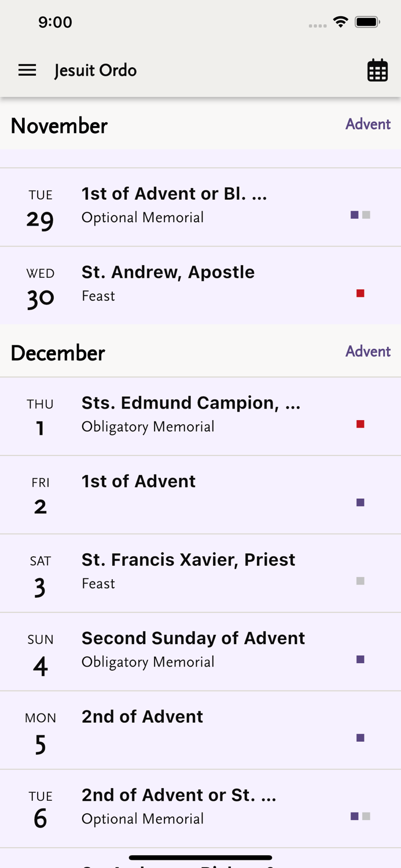Tap gray square for St. Francis Xavier
Image resolution: width=401 pixels, height=868 pixels.
360,581
